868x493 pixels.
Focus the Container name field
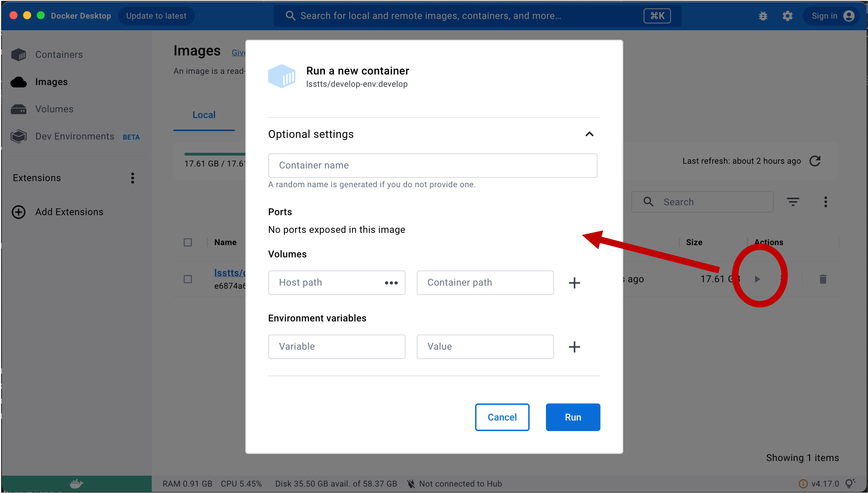coord(433,166)
